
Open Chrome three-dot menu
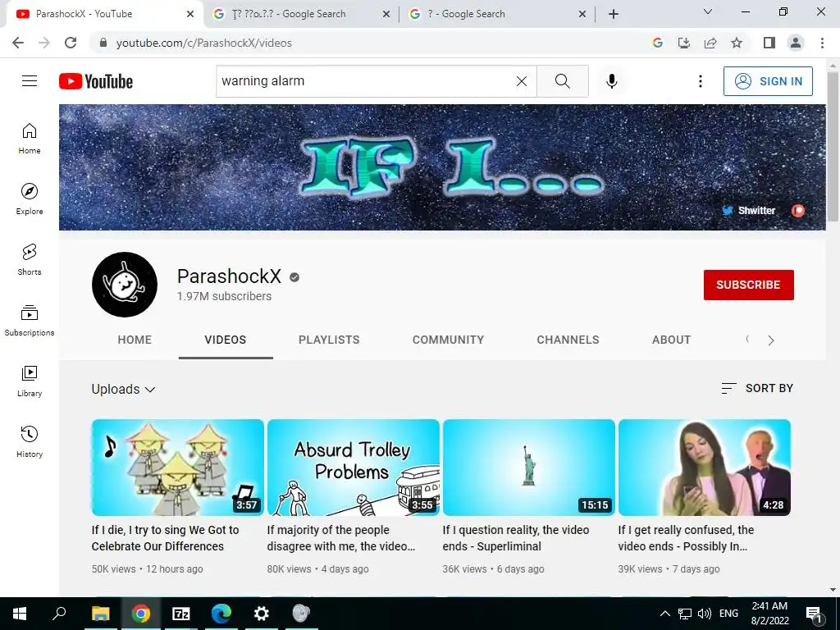822,43
